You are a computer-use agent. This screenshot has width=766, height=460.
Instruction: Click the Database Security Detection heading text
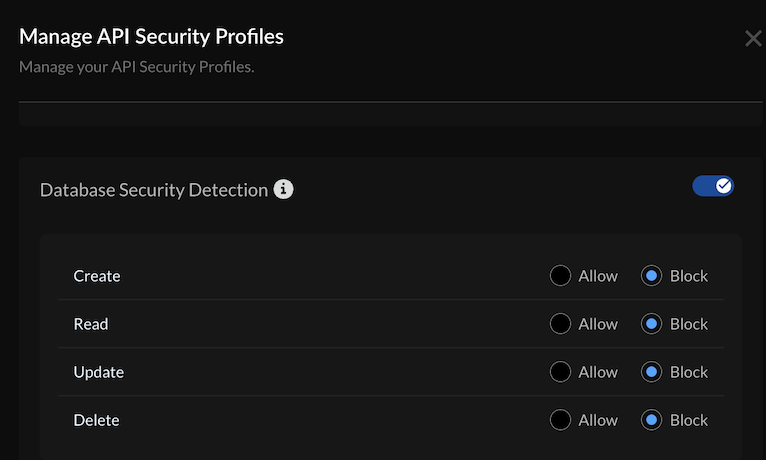point(154,189)
